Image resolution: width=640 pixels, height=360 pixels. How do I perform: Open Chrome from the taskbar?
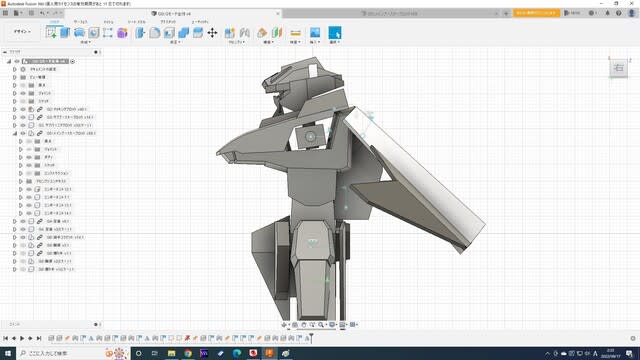click(x=188, y=353)
